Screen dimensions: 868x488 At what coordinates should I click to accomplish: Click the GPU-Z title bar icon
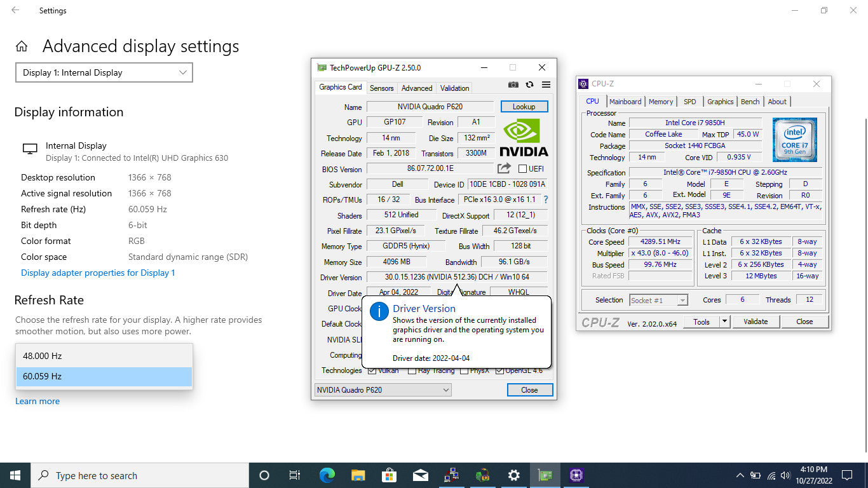pos(322,67)
